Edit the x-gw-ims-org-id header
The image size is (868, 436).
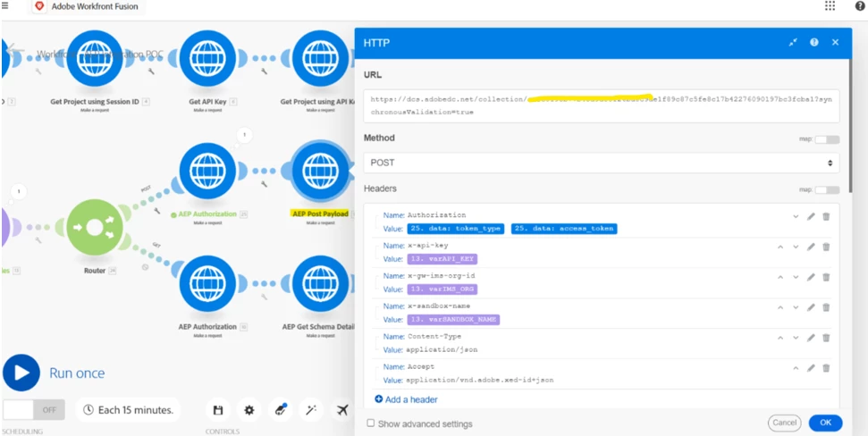[x=811, y=277]
